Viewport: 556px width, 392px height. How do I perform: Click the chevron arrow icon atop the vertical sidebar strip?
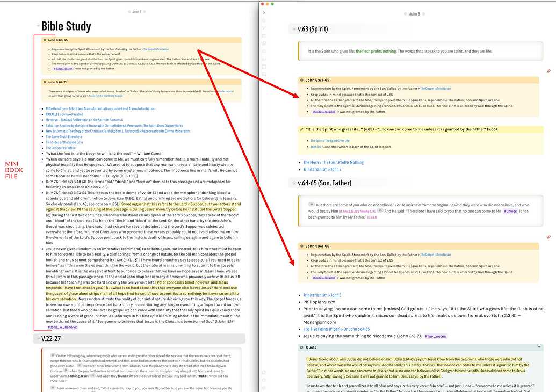(x=264, y=12)
